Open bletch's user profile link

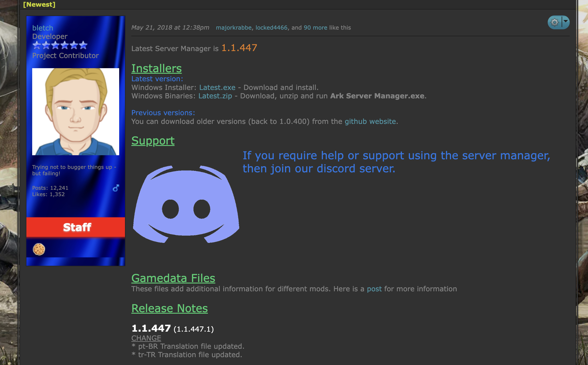[43, 28]
